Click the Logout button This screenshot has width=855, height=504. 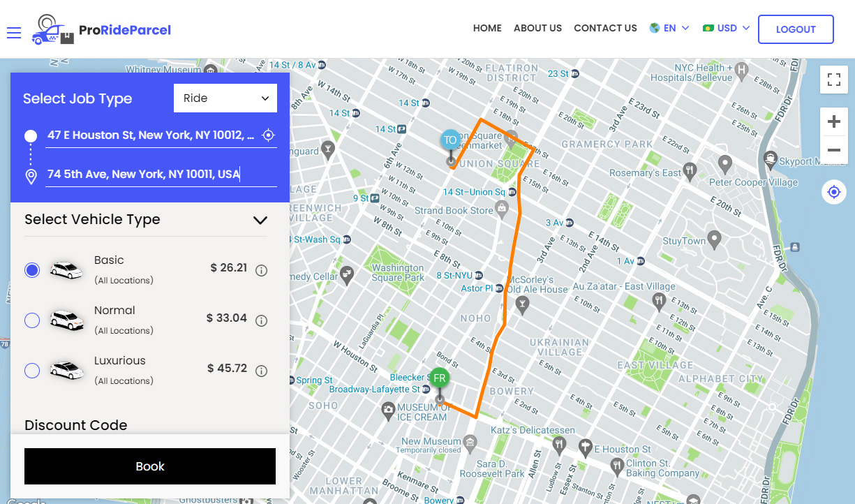(x=796, y=29)
